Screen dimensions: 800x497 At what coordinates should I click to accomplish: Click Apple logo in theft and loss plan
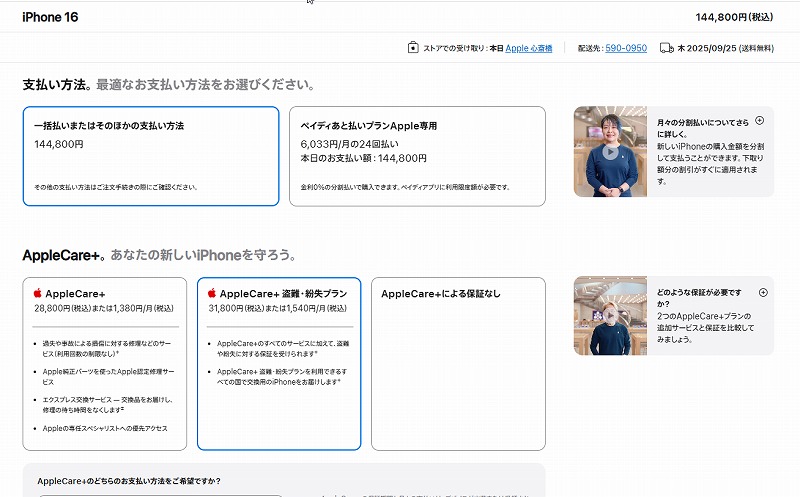[212, 294]
